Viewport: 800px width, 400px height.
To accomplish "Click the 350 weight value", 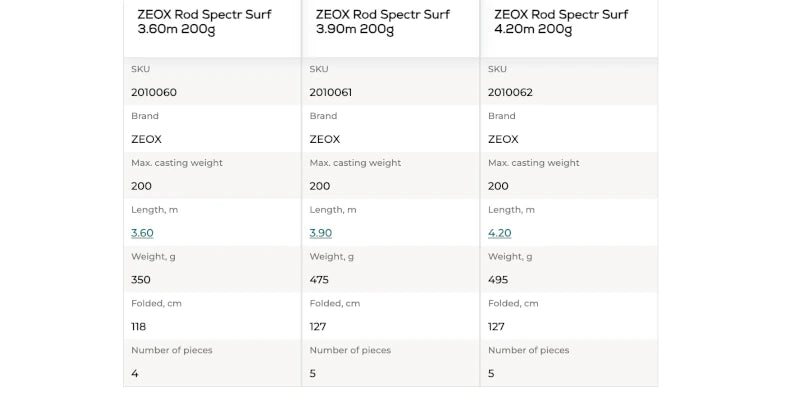I will click(x=141, y=280).
